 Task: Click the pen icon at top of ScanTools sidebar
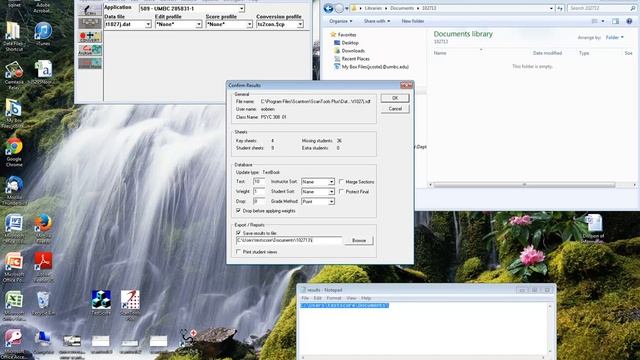tap(90, 10)
